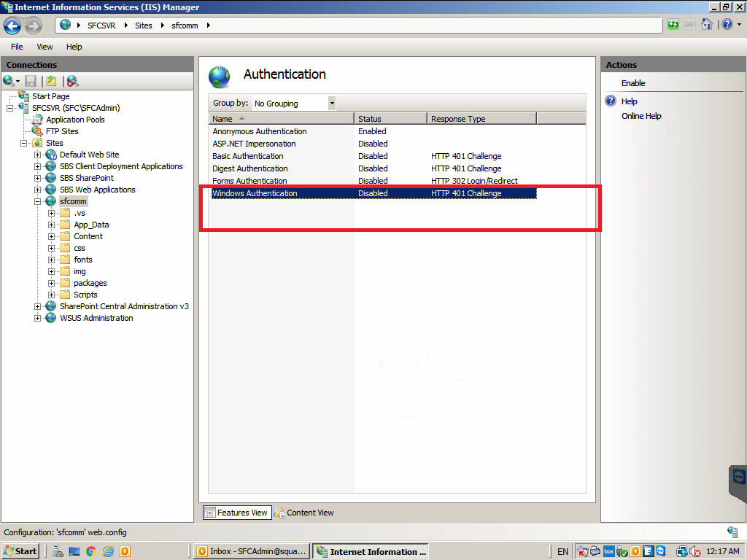Viewport: 747px width, 560px height.
Task: Select the fonts folder
Action: click(83, 260)
